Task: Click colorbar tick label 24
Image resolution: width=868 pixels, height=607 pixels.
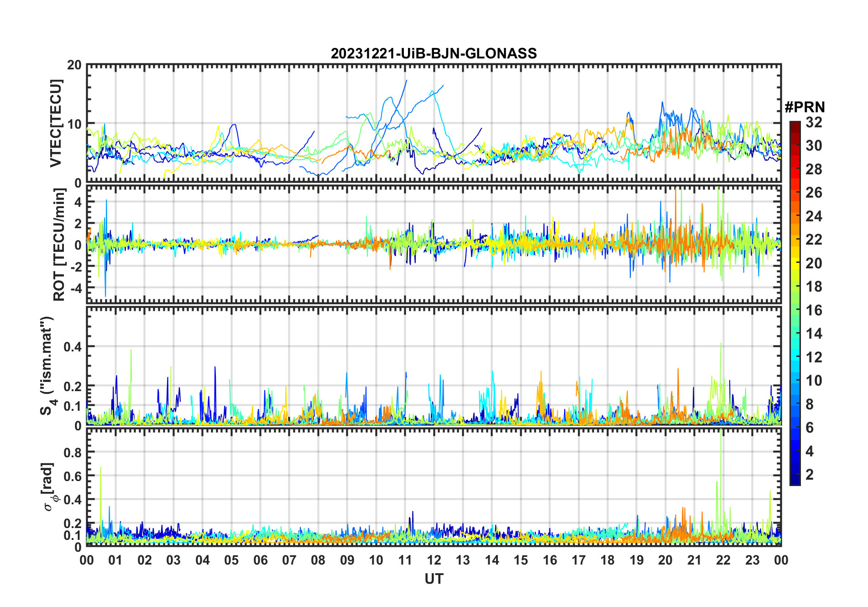Action: pyautogui.click(x=814, y=216)
